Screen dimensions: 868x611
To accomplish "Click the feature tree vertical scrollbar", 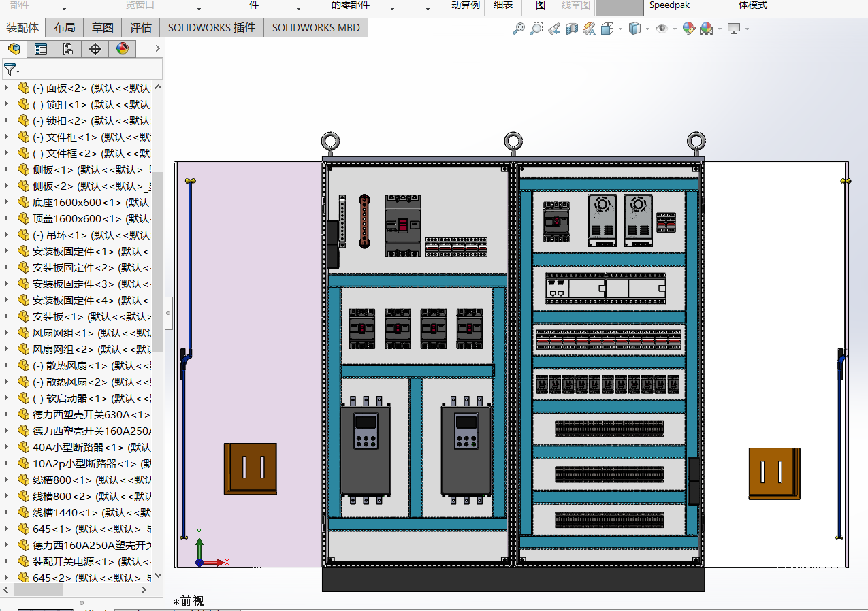I will [x=157, y=262].
